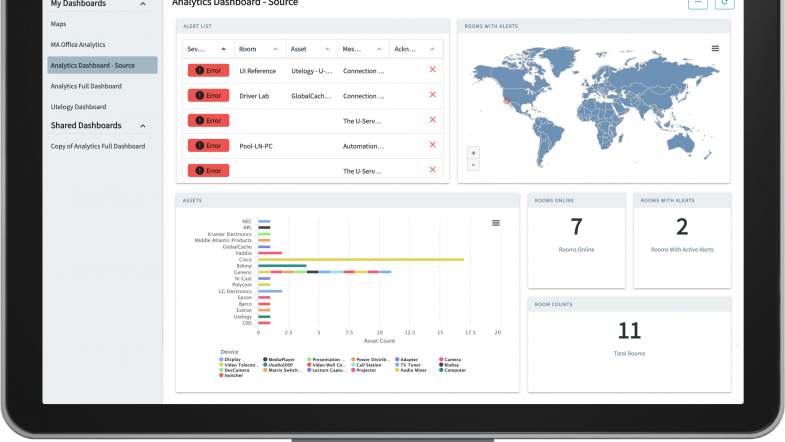Collapse the My Dashboards section
The image size is (785, 442).
(143, 4)
